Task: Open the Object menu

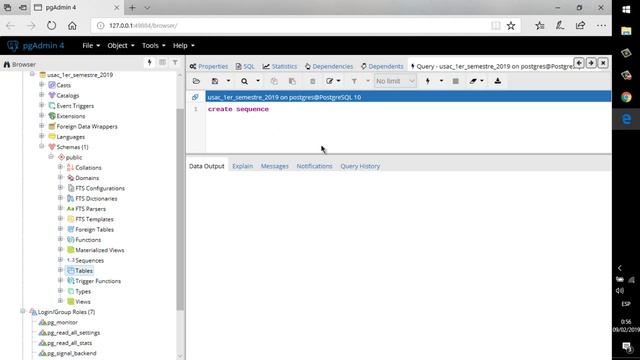Action: coord(121,46)
